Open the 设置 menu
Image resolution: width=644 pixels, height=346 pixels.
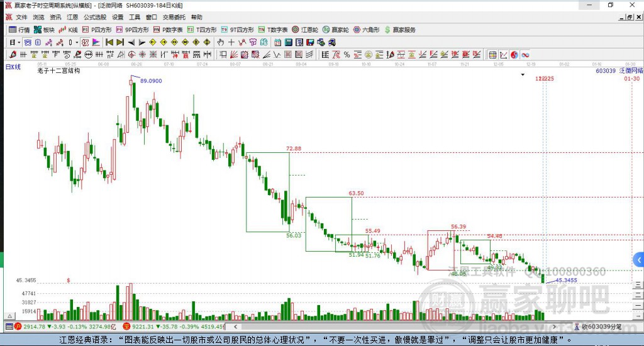[118, 17]
